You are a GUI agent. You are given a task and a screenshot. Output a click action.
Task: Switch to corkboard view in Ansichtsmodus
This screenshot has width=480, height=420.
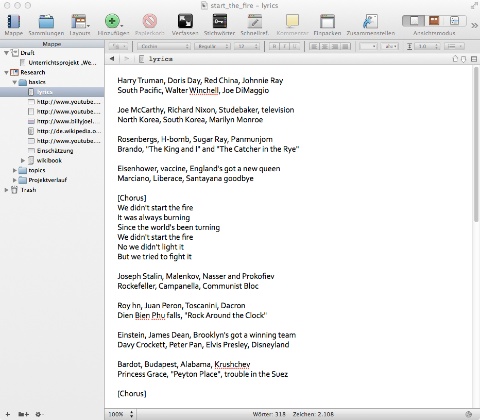point(434,21)
